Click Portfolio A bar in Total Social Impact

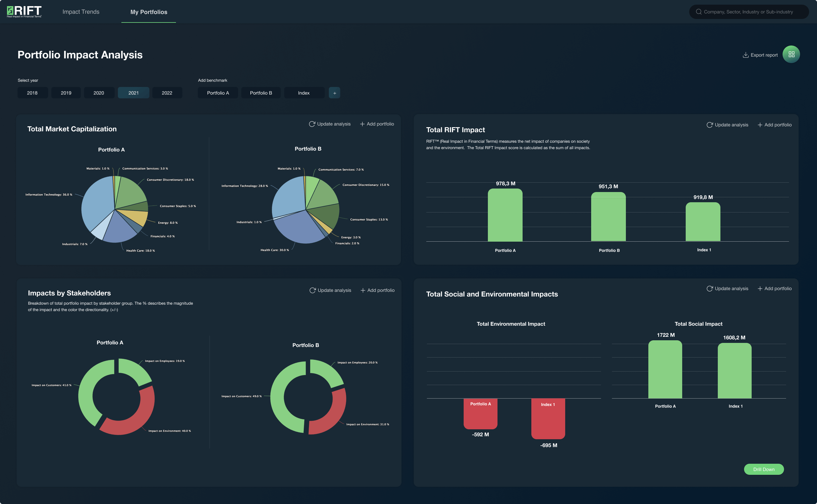pos(665,369)
